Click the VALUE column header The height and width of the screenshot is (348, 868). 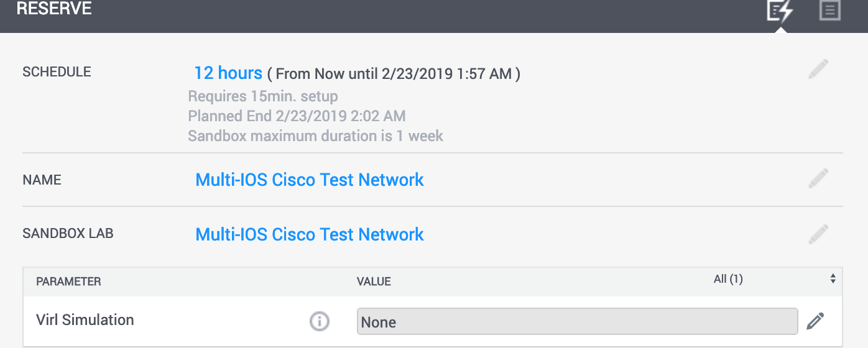click(374, 282)
